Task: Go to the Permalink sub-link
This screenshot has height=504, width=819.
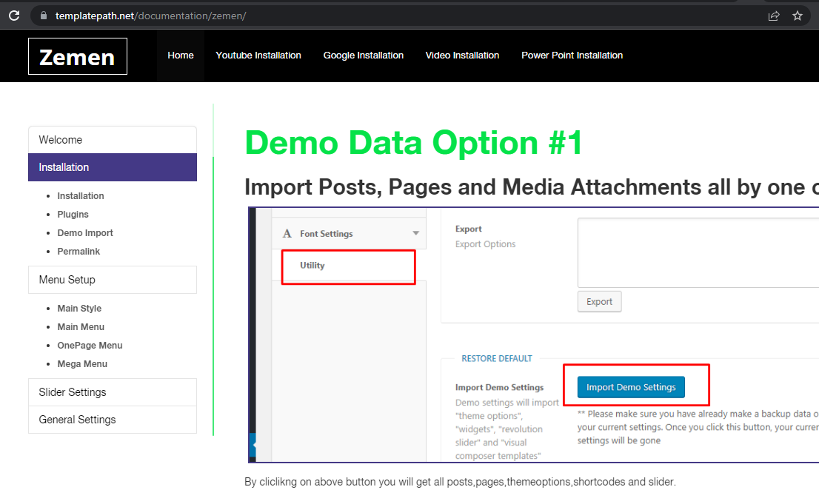Action: point(78,251)
